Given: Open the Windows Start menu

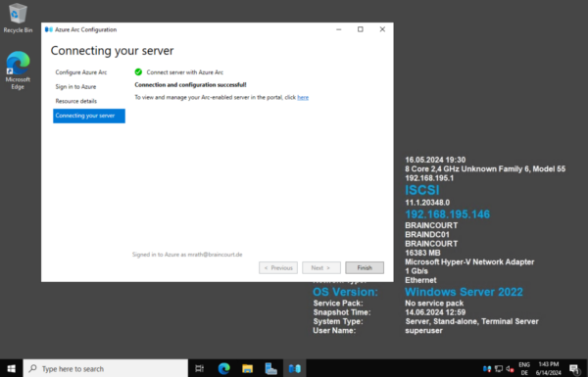Looking at the screenshot, I should (x=11, y=369).
